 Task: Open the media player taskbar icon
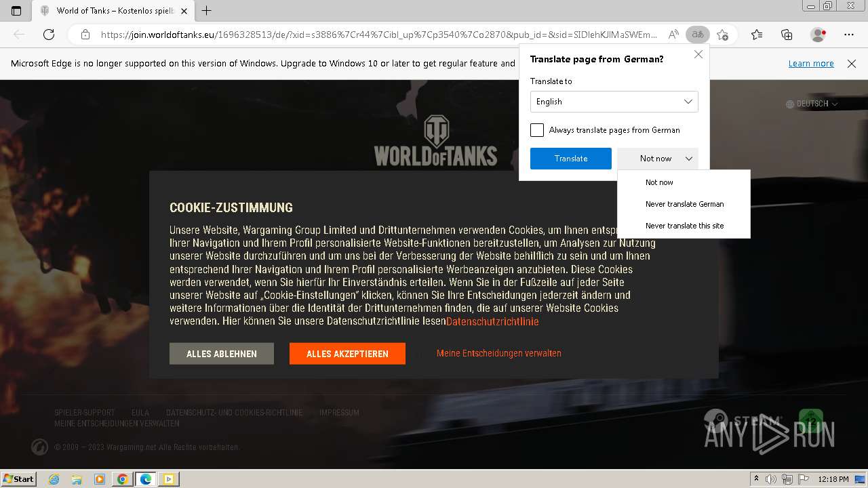pos(100,479)
